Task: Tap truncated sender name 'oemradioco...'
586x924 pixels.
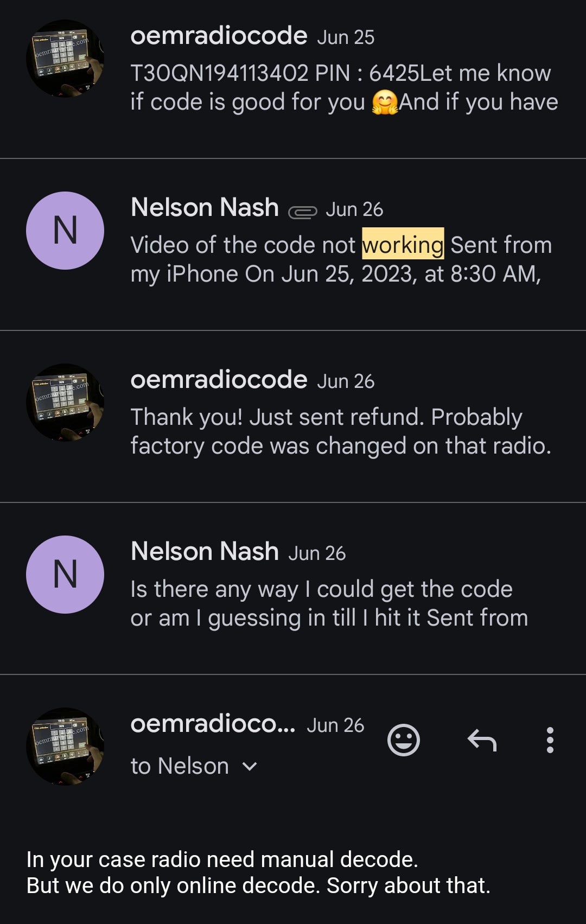Action: coord(213,724)
